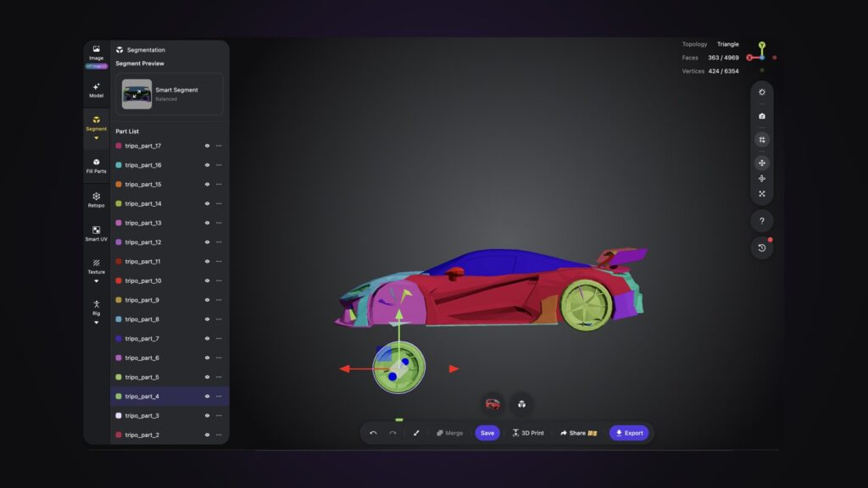Select the rotate gizmo tool in the right toolbar
Viewport: 868px width, 488px height.
pyautogui.click(x=762, y=179)
